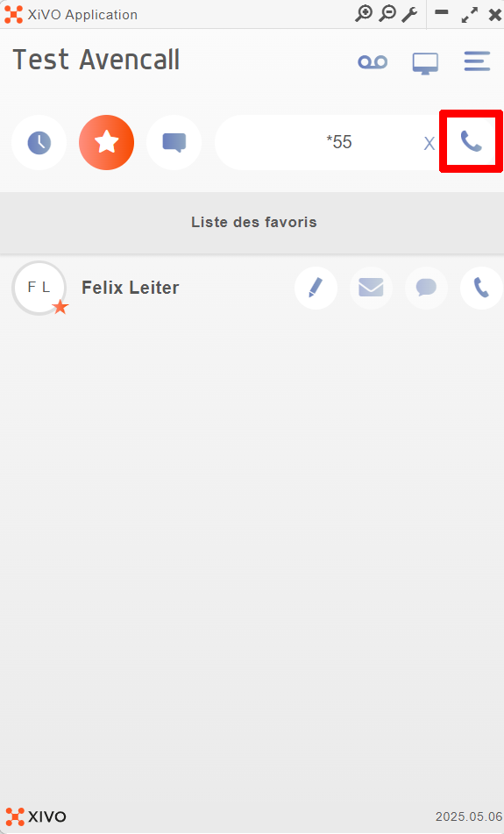
Task: Show call history clock button
Action: [x=39, y=143]
